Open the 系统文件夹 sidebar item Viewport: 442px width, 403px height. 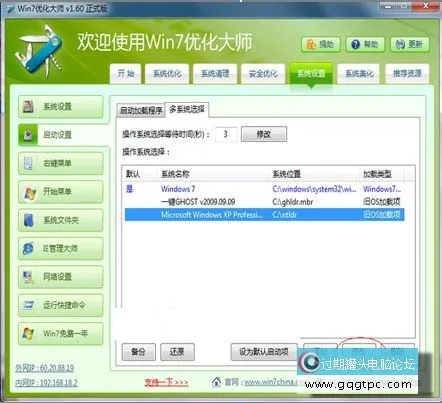61,220
